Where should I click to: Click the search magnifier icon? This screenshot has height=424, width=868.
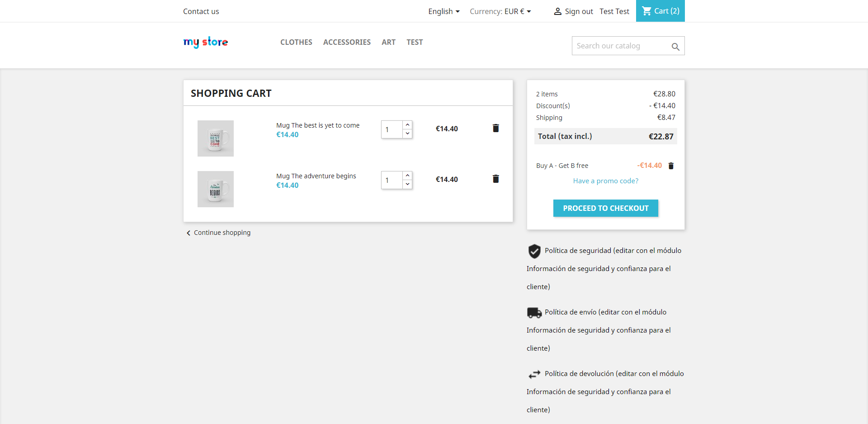click(x=675, y=47)
